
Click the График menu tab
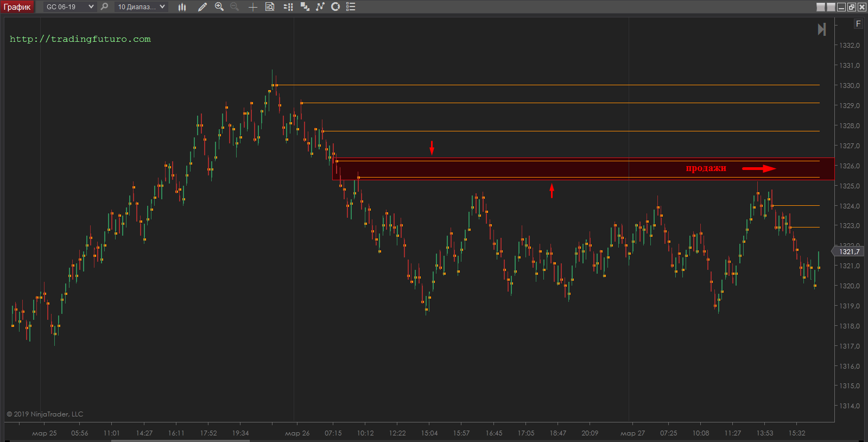(17, 7)
